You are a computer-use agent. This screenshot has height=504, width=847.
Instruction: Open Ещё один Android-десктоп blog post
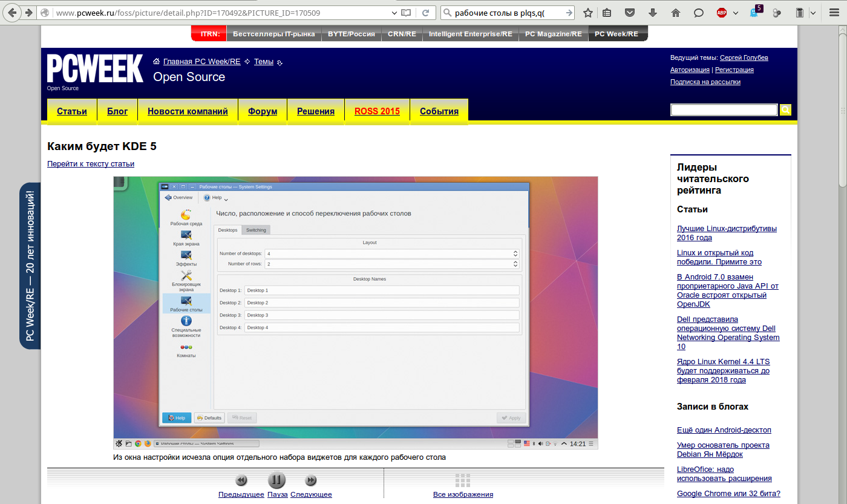click(x=724, y=430)
